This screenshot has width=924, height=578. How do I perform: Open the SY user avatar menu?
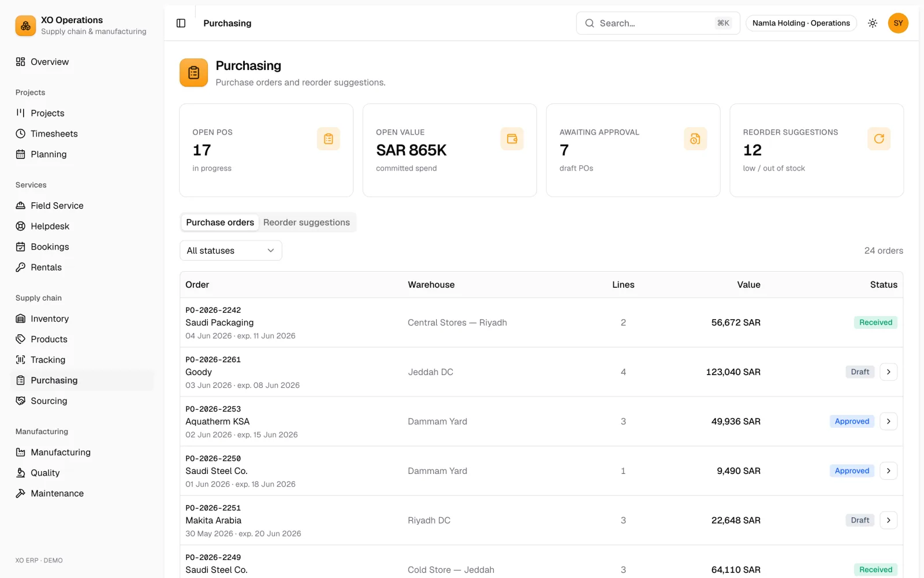898,23
